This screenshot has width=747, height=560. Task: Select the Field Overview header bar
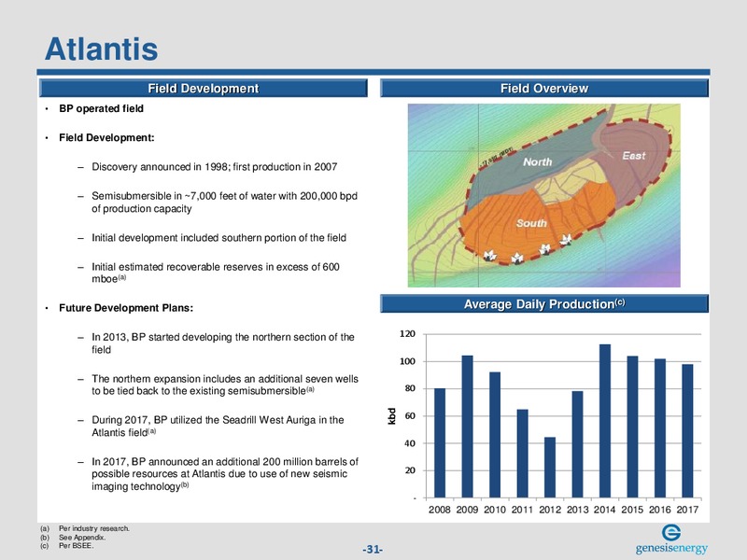[544, 89]
